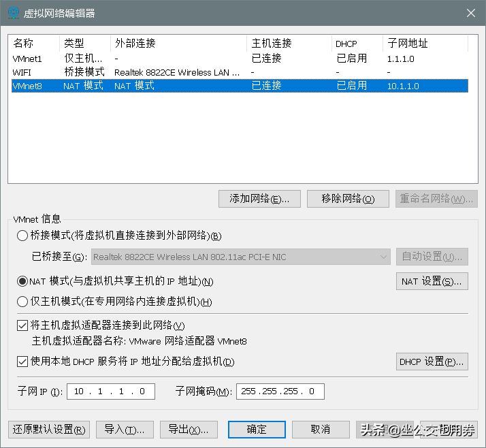Click the 名称 column header
The image size is (486, 448).
tap(34, 43)
